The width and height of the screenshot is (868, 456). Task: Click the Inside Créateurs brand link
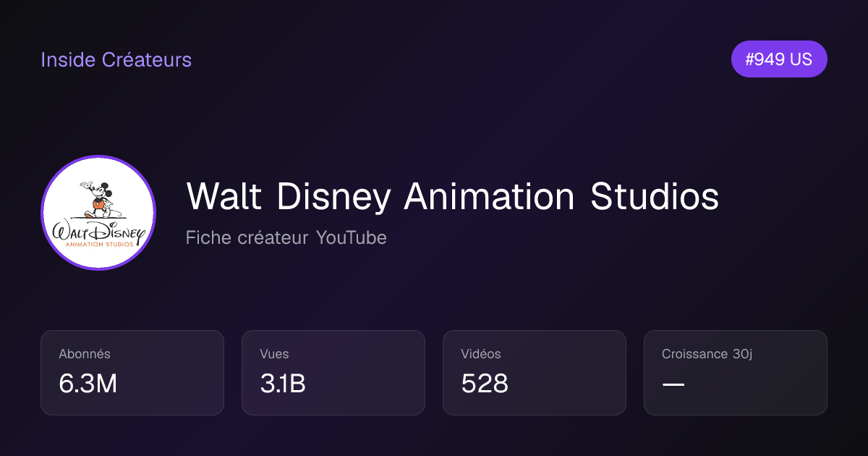click(x=116, y=59)
